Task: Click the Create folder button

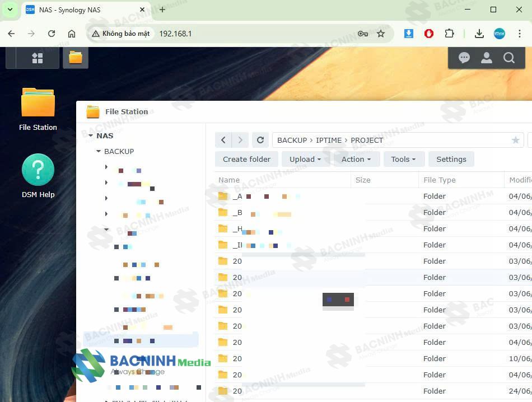Action: pyautogui.click(x=246, y=159)
